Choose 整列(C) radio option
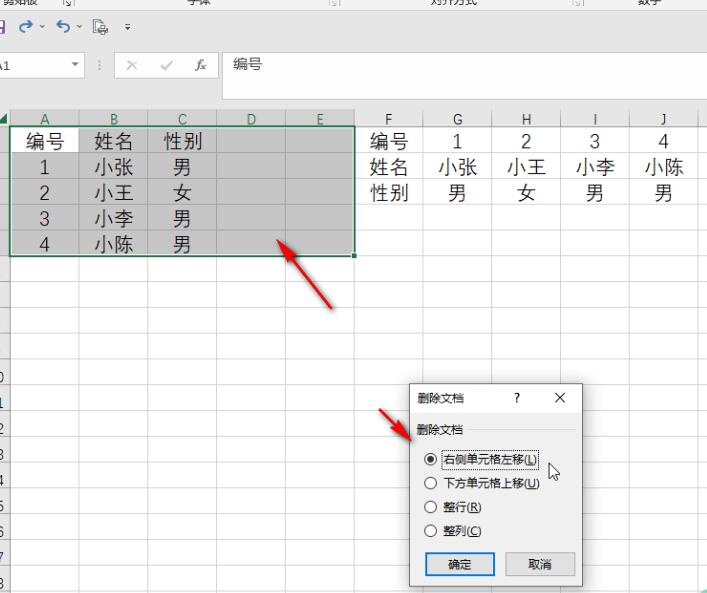Screen dimensions: 707x593 [453, 531]
